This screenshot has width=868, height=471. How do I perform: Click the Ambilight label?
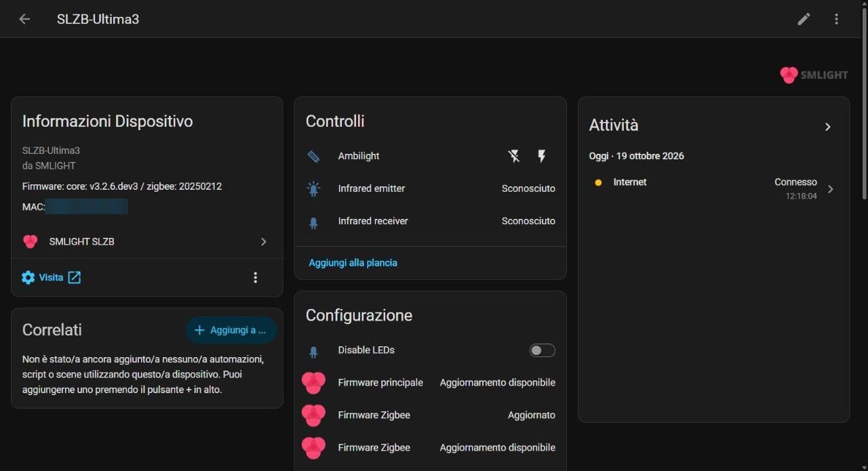(359, 156)
